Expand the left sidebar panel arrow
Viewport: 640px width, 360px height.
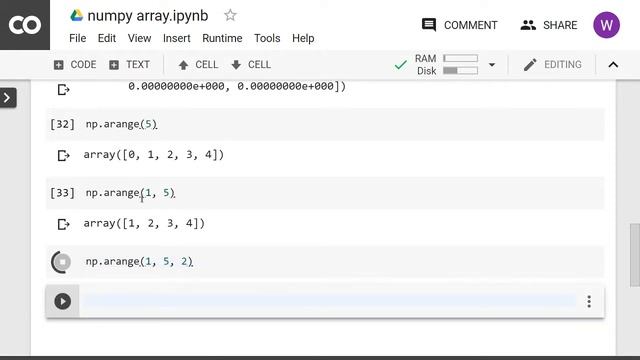pos(8,98)
